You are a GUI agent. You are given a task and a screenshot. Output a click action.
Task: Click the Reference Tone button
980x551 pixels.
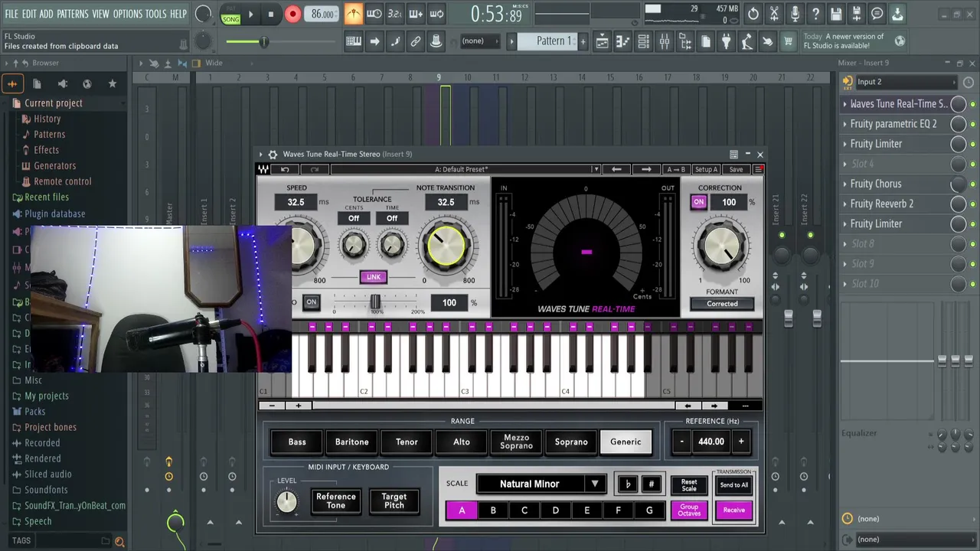pyautogui.click(x=336, y=501)
